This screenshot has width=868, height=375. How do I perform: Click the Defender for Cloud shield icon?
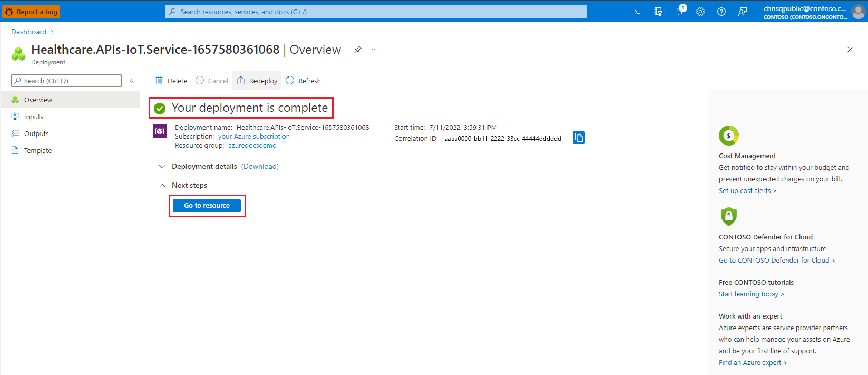pos(729,216)
